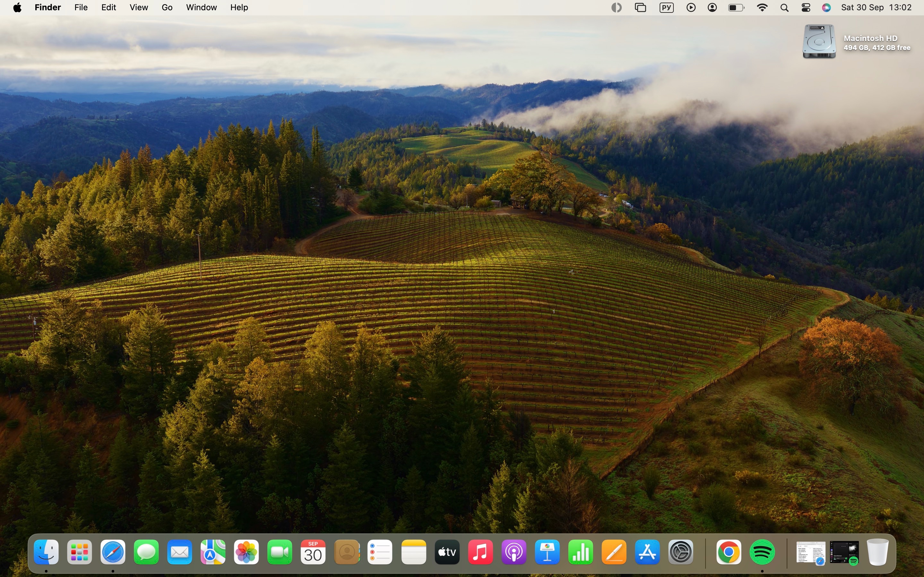Open the Go menu
The height and width of the screenshot is (577, 924).
click(167, 8)
